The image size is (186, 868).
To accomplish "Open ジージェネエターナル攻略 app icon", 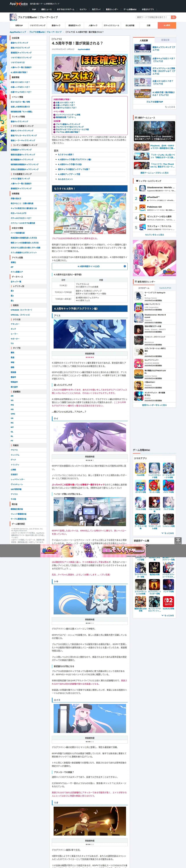I will [x=168, y=468].
